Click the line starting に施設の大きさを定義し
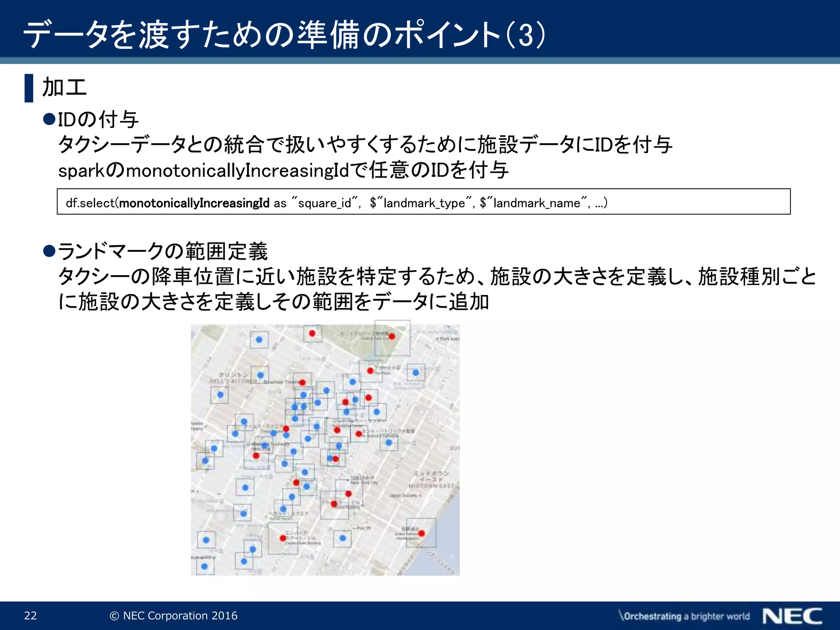The image size is (840, 630). (x=273, y=301)
